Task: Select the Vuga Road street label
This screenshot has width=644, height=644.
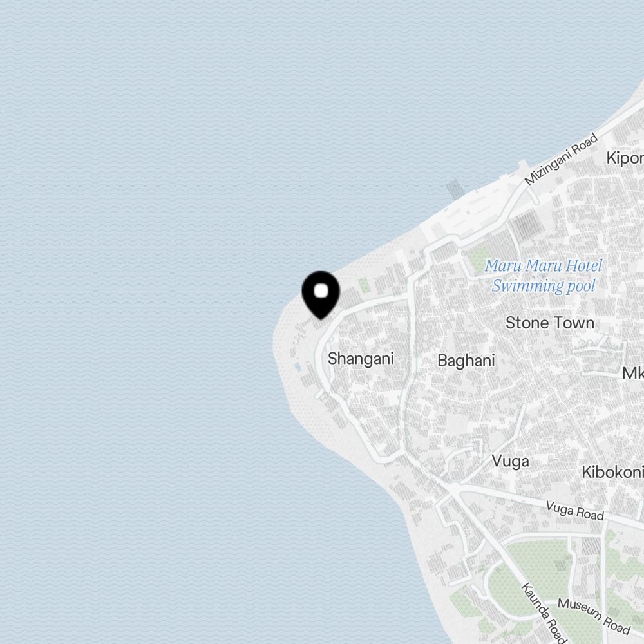Action: 574,511
